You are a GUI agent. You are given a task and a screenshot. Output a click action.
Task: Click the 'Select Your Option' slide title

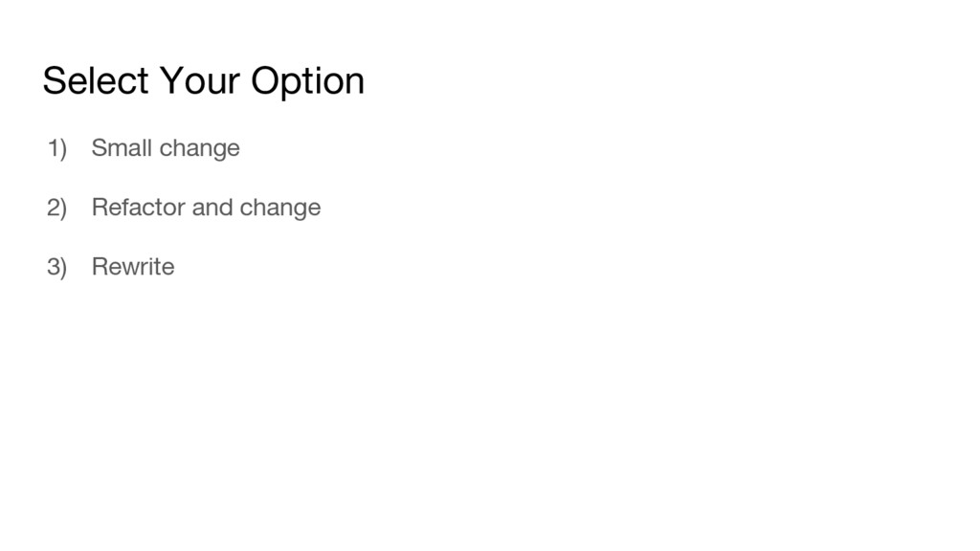(203, 81)
